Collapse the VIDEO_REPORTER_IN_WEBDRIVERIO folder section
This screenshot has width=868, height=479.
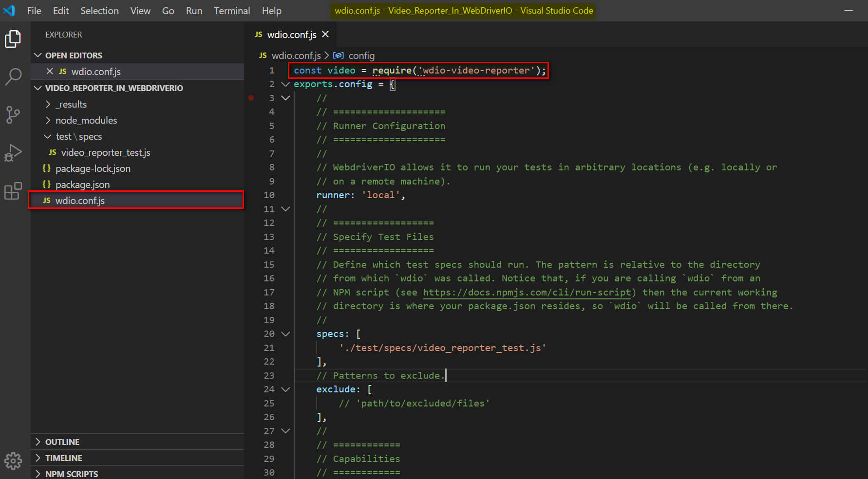coord(38,88)
